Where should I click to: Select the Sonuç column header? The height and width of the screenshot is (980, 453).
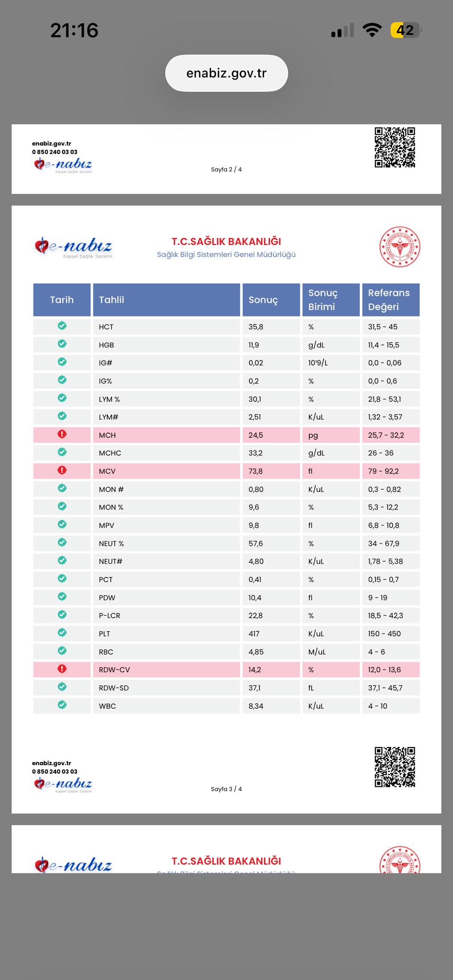point(271,300)
